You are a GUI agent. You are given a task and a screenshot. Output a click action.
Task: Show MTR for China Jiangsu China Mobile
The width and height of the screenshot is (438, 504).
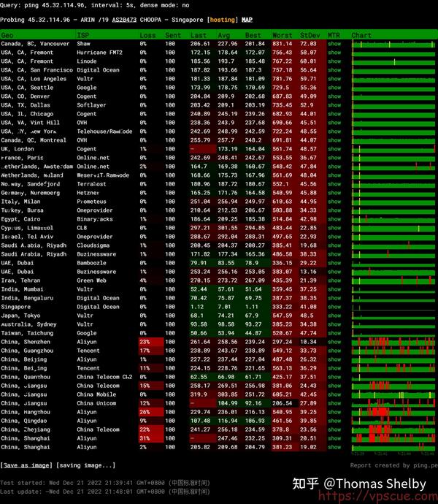tap(334, 394)
